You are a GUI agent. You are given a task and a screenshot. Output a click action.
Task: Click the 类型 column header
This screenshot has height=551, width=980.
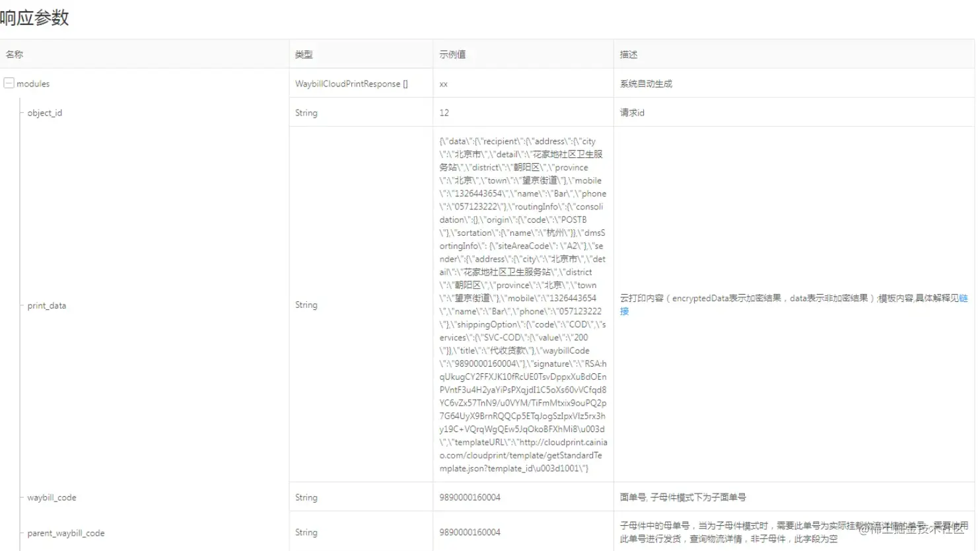click(304, 54)
